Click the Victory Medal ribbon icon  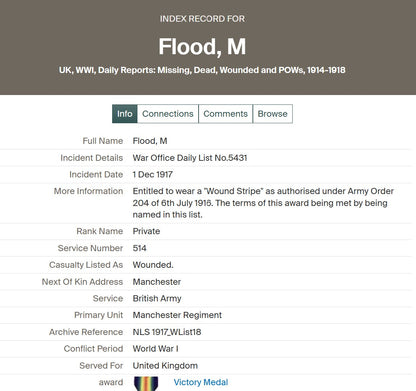[x=146, y=384]
